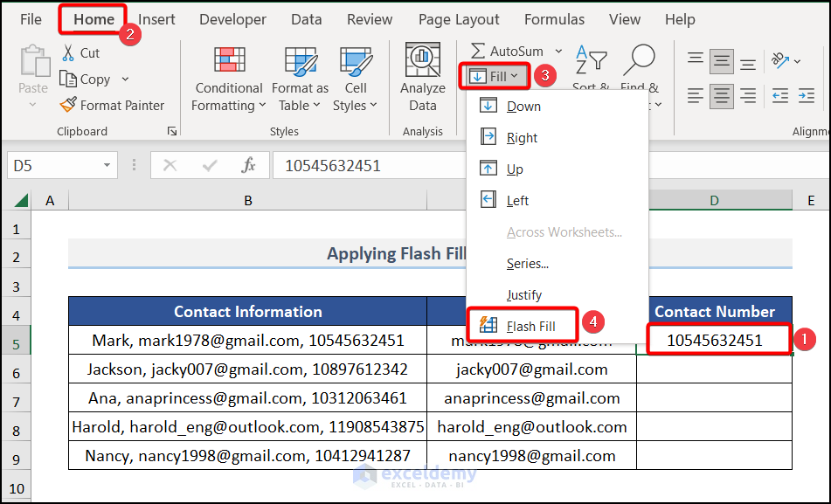Open Conditional Formatting icon
Image resolution: width=831 pixels, height=504 pixels.
tap(229, 59)
